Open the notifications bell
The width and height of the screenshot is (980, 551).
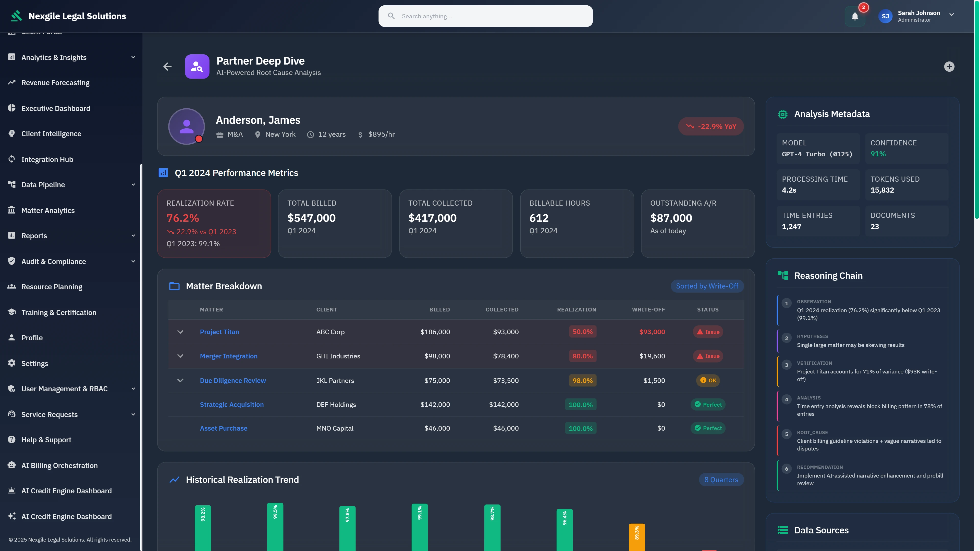click(855, 16)
